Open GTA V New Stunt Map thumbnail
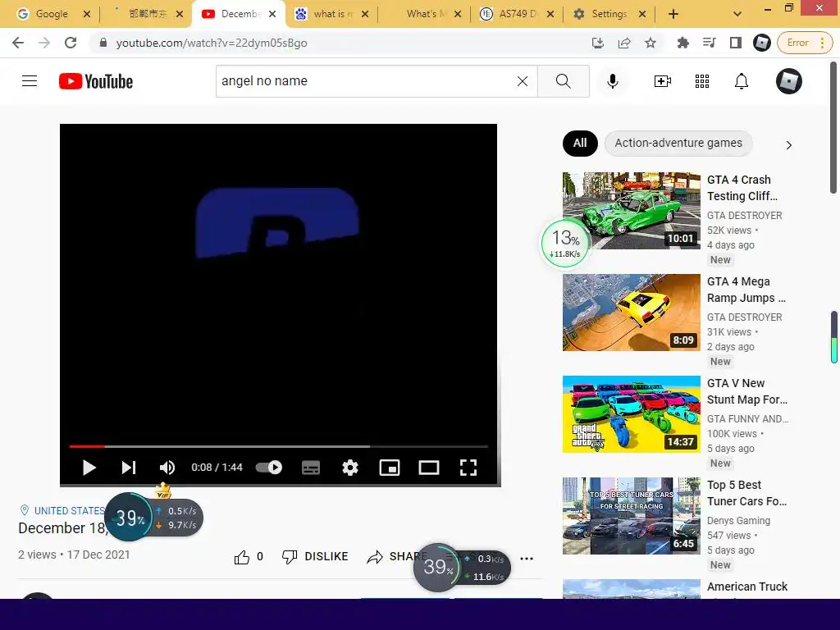The image size is (840, 630). pos(631,414)
